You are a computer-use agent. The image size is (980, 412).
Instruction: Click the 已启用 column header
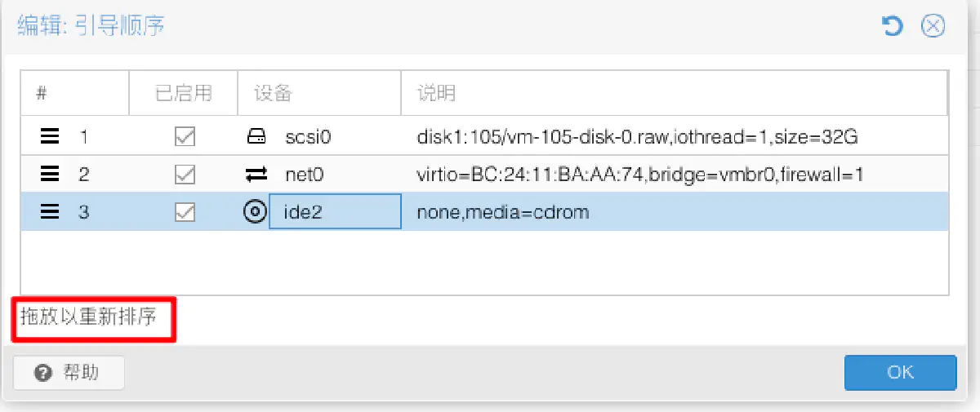184,93
